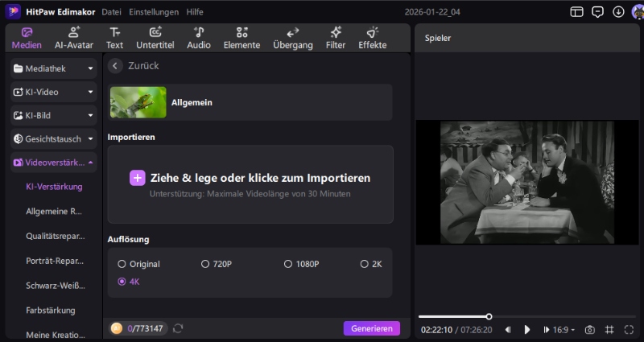Open the layout switcher icon
This screenshot has width=644, height=342.
pos(576,12)
